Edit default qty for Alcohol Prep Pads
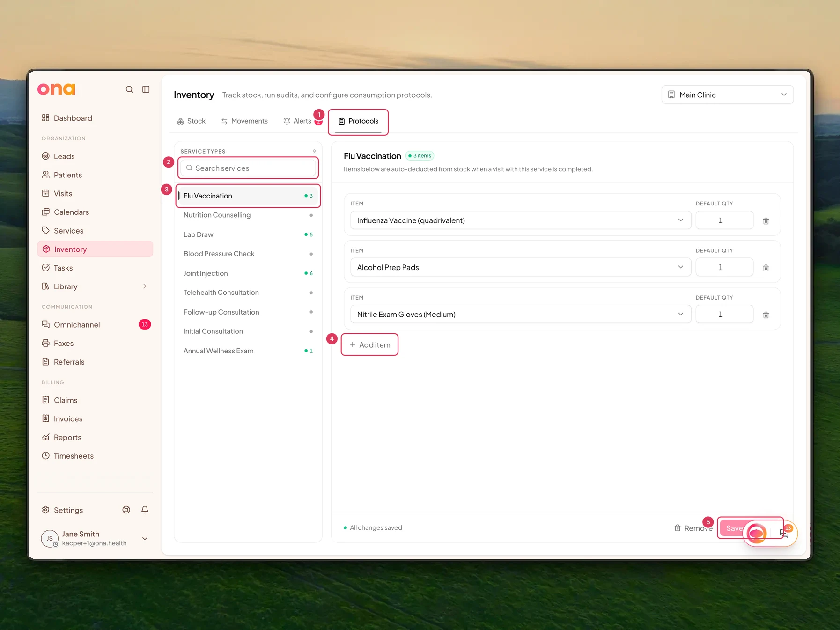The height and width of the screenshot is (630, 840). [724, 267]
